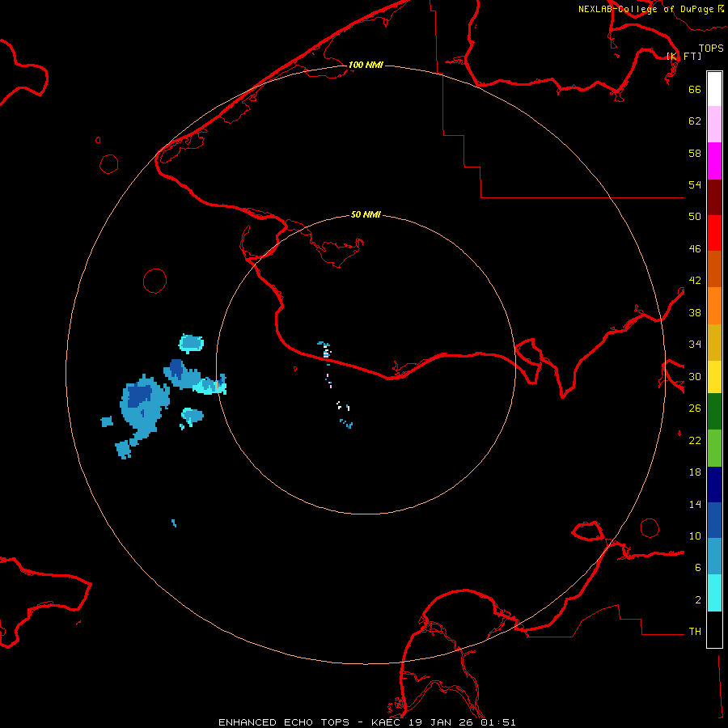
Task: Click the cyan-rimmed echo cell farthest north
Action: (191, 344)
